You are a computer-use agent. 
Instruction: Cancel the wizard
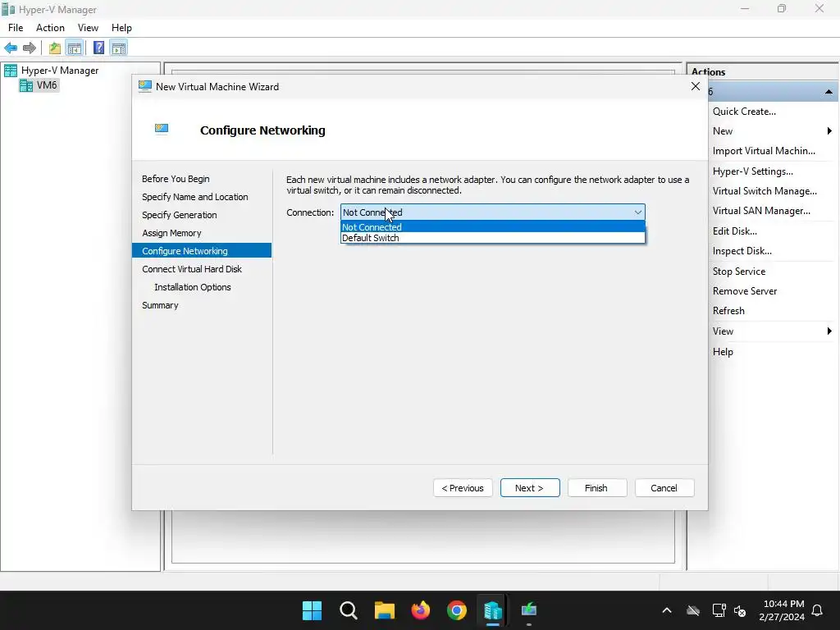click(x=664, y=488)
